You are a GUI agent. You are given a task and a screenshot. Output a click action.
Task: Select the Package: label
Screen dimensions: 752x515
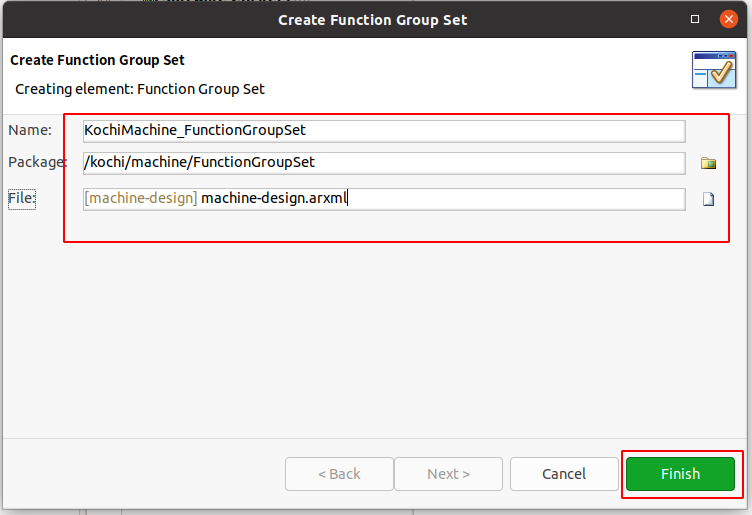[x=37, y=162]
